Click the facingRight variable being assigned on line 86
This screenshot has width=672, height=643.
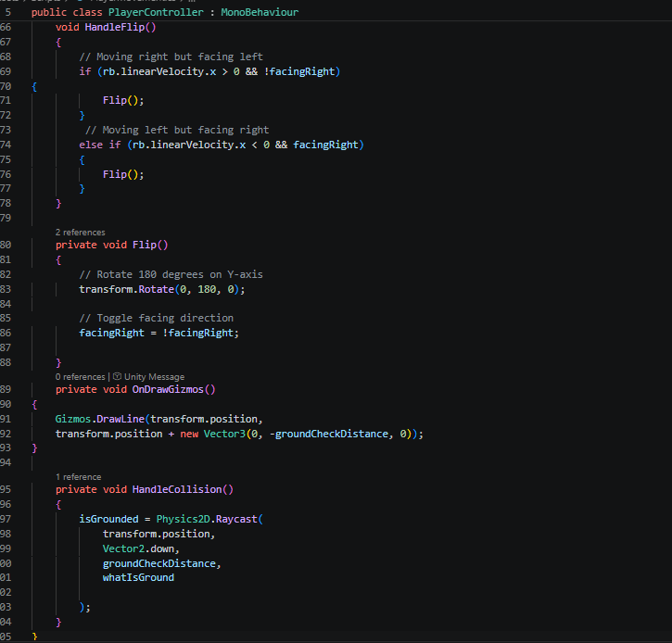(112, 333)
